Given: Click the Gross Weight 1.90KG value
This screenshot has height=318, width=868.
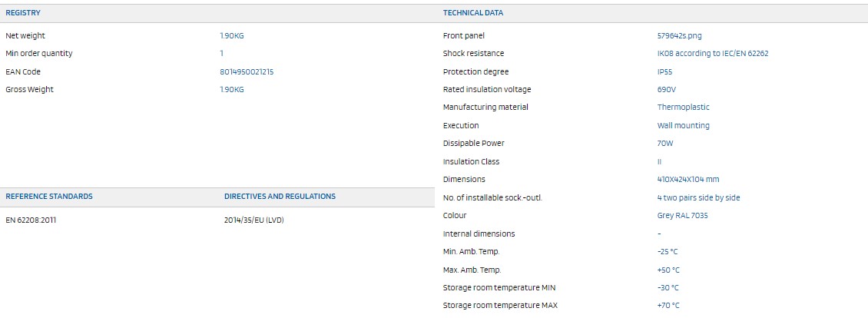Looking at the screenshot, I should pyautogui.click(x=231, y=89).
